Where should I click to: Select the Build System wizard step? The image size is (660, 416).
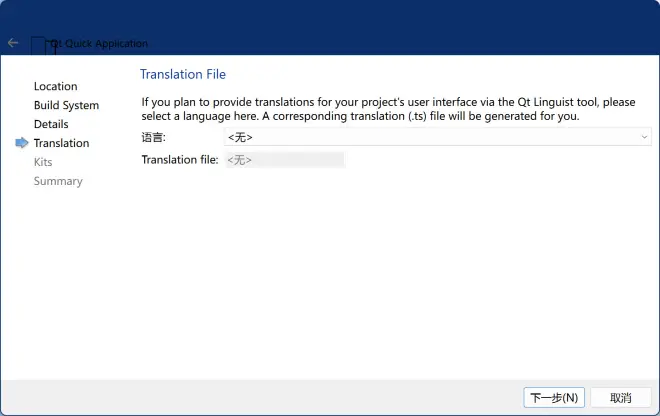pos(67,105)
